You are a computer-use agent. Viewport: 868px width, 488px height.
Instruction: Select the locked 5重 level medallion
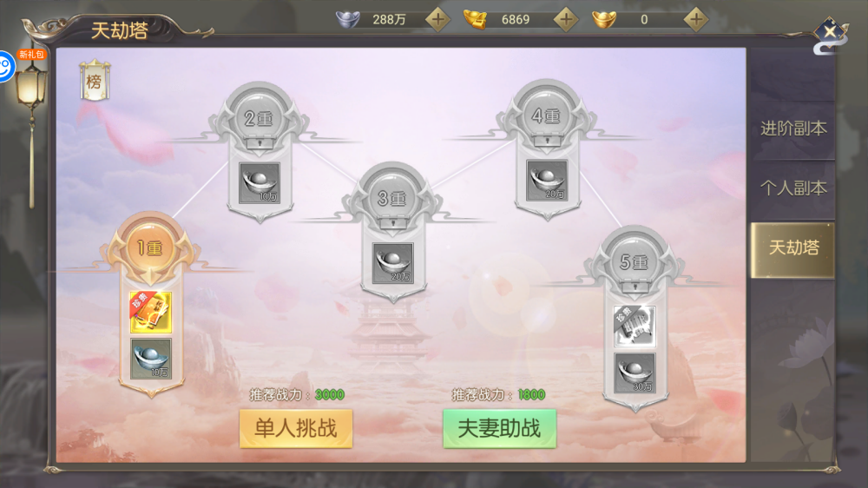[634, 261]
